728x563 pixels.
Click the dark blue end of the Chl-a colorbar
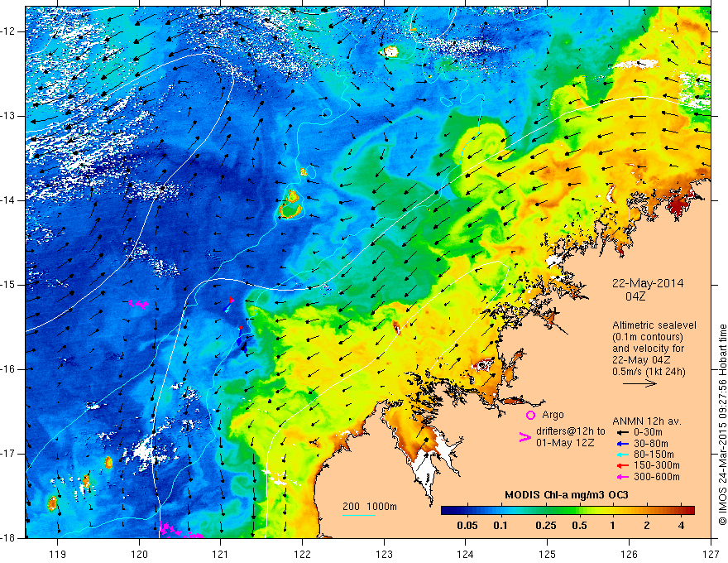tap(447, 511)
